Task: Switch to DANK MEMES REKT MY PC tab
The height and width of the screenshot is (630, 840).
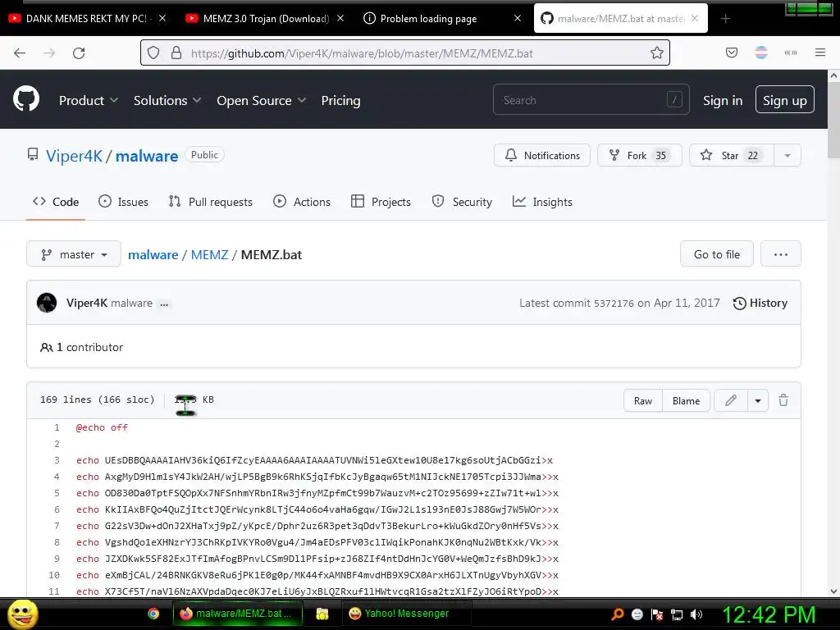Action: tap(85, 19)
